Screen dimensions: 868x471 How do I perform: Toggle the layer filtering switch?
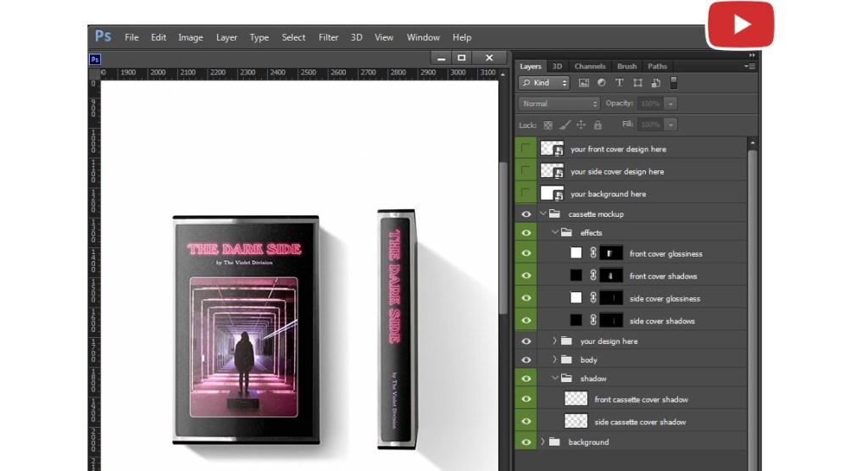pyautogui.click(x=674, y=83)
